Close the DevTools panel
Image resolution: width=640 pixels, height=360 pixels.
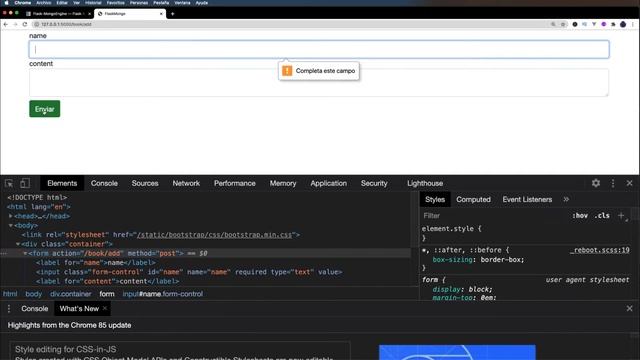629,183
